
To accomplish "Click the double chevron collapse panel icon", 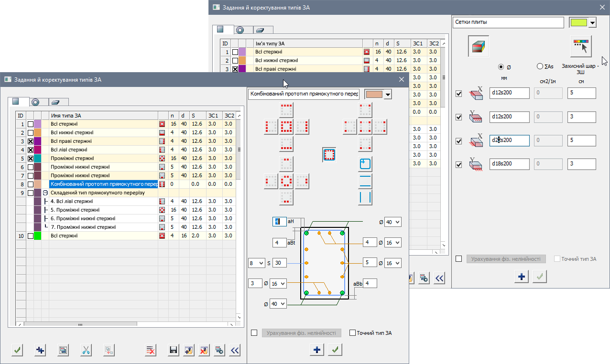I will click(x=234, y=351).
